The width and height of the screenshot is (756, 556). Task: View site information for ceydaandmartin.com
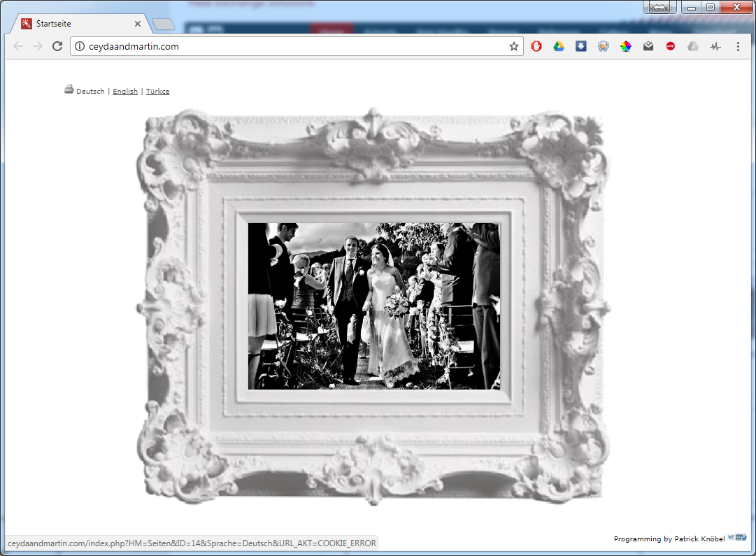80,46
